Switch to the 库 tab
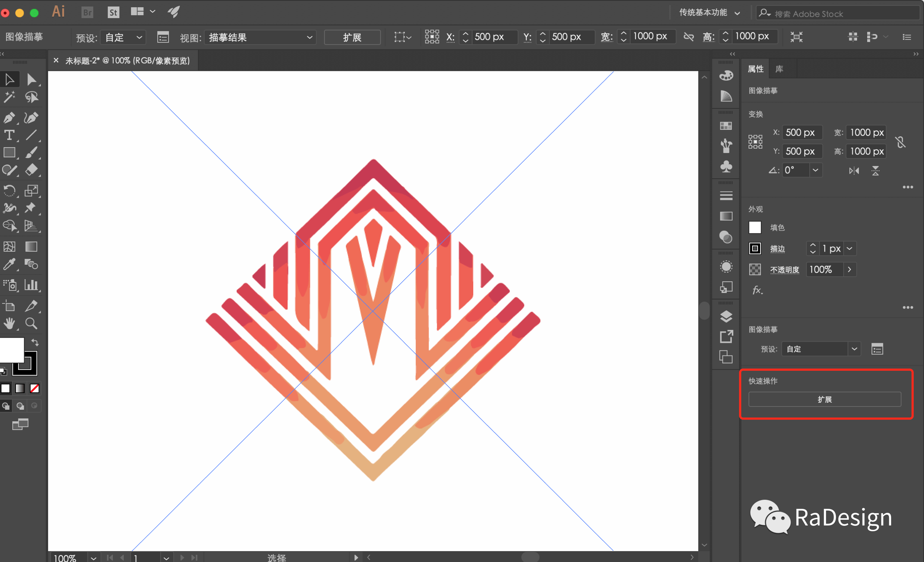 pos(779,69)
